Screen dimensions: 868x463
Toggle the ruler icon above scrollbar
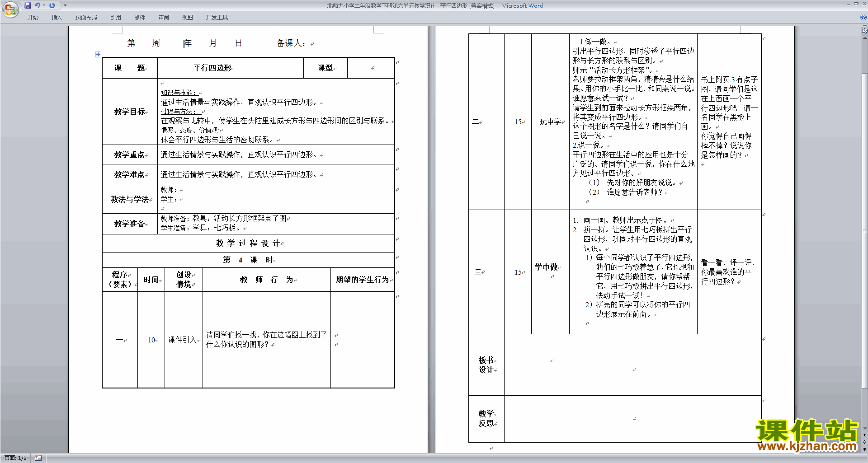pyautogui.click(x=864, y=31)
